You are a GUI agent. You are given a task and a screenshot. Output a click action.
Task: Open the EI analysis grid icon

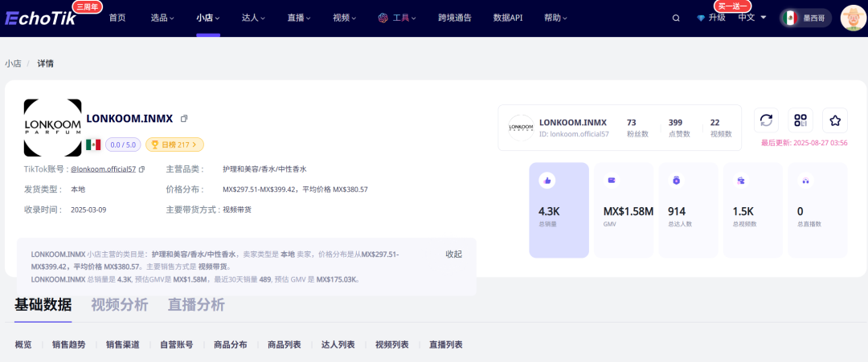800,120
